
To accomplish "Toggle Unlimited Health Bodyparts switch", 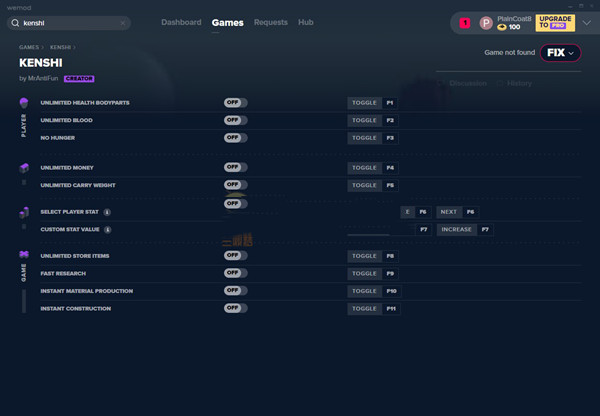I will click(x=236, y=103).
